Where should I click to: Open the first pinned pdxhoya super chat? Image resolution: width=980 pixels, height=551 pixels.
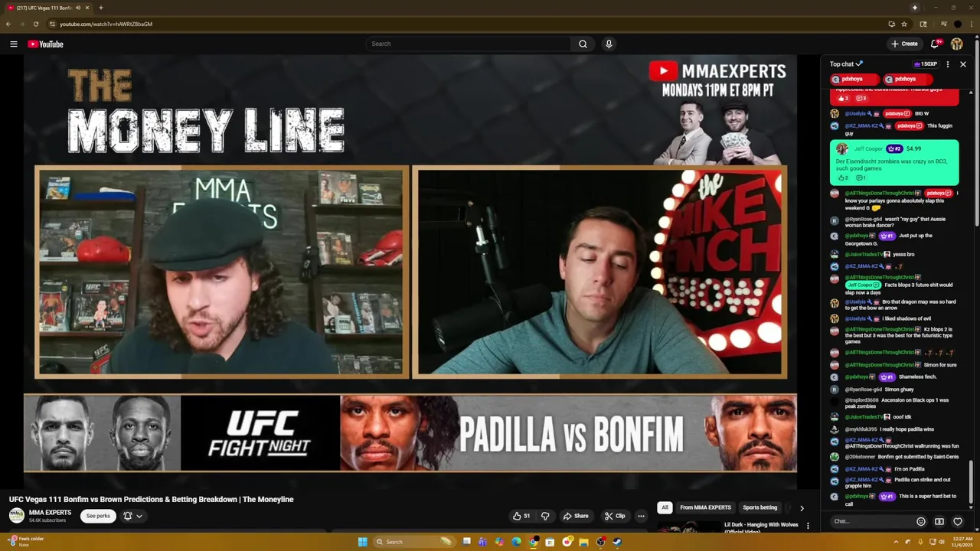[x=854, y=79]
